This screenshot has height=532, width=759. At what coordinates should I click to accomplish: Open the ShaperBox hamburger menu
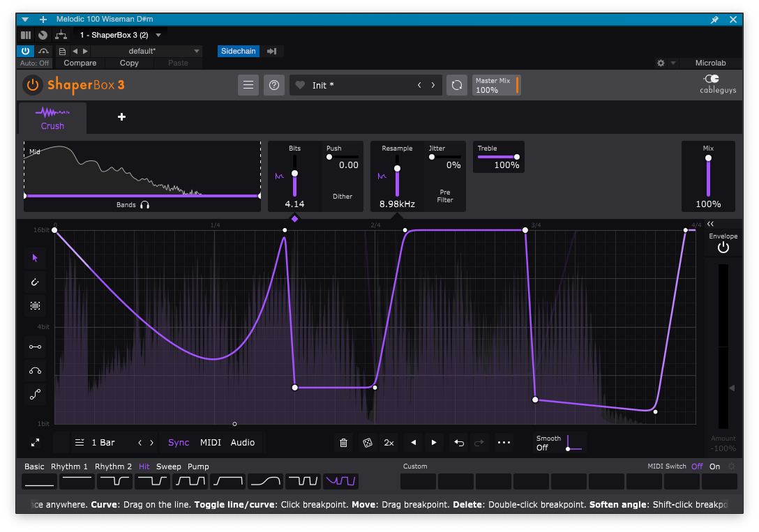(x=248, y=85)
